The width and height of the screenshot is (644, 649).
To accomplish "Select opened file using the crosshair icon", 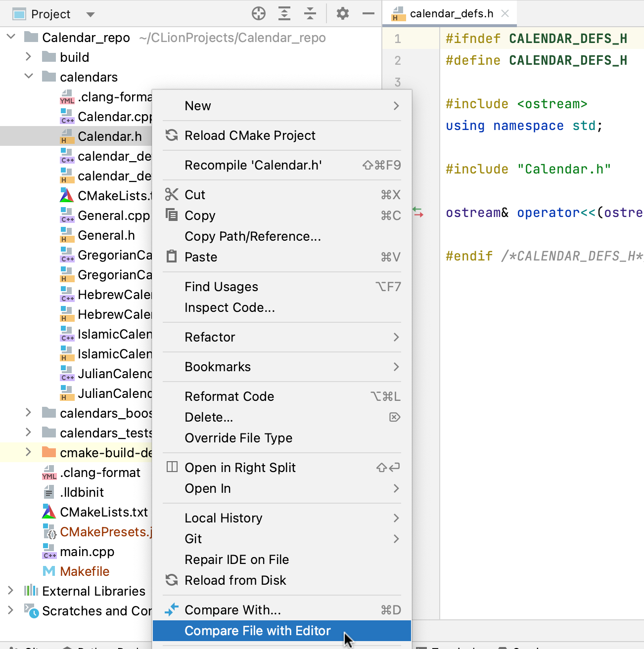I will [x=259, y=13].
